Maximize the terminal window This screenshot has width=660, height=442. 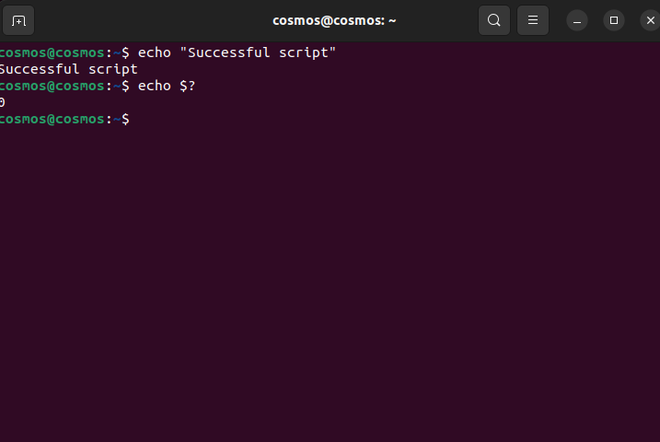tap(614, 20)
